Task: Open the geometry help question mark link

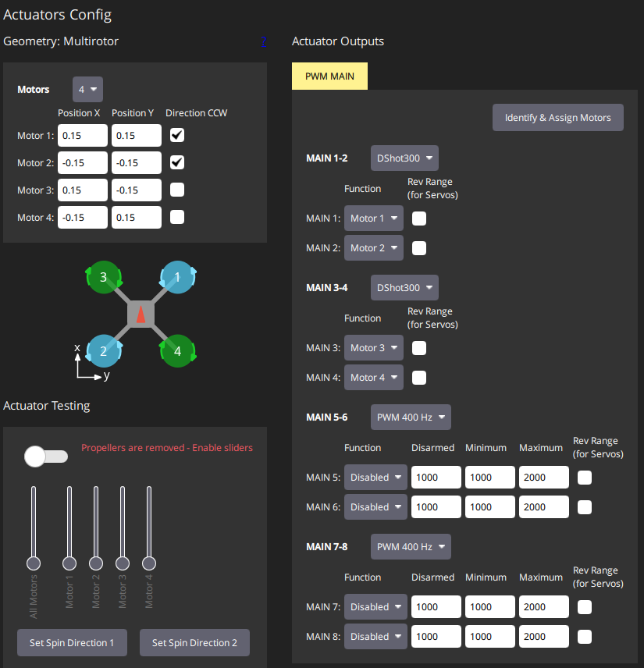Action: click(x=265, y=41)
